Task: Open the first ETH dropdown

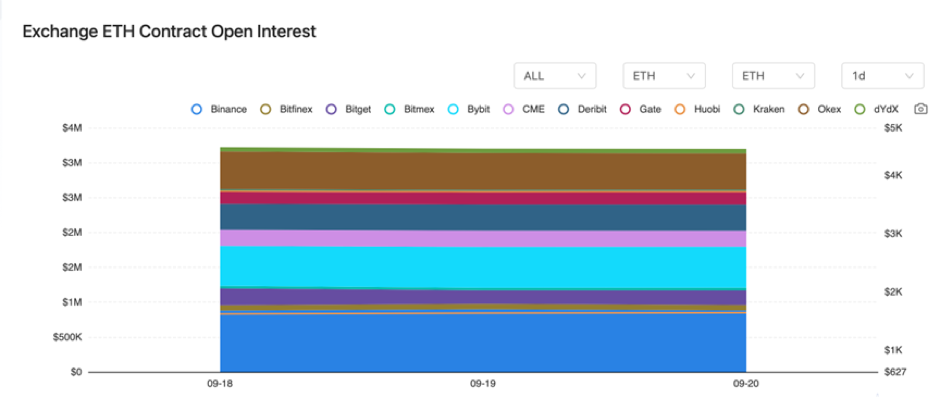Action: (664, 76)
